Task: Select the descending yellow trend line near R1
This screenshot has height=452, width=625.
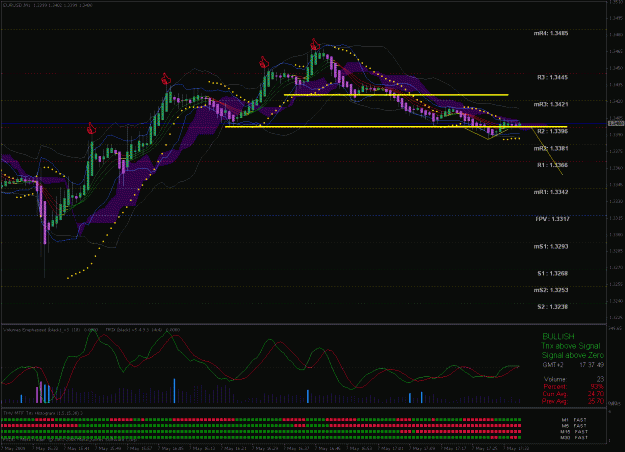Action: click(547, 150)
